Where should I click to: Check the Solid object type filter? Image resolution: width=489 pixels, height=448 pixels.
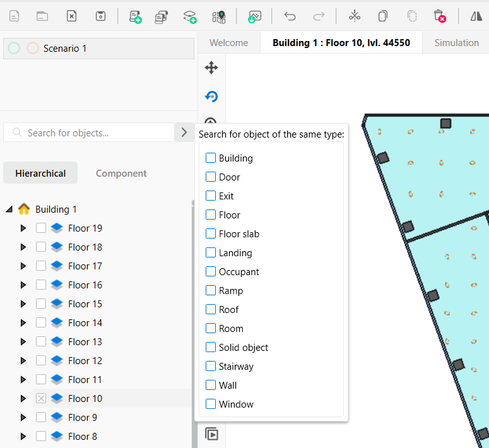[211, 347]
